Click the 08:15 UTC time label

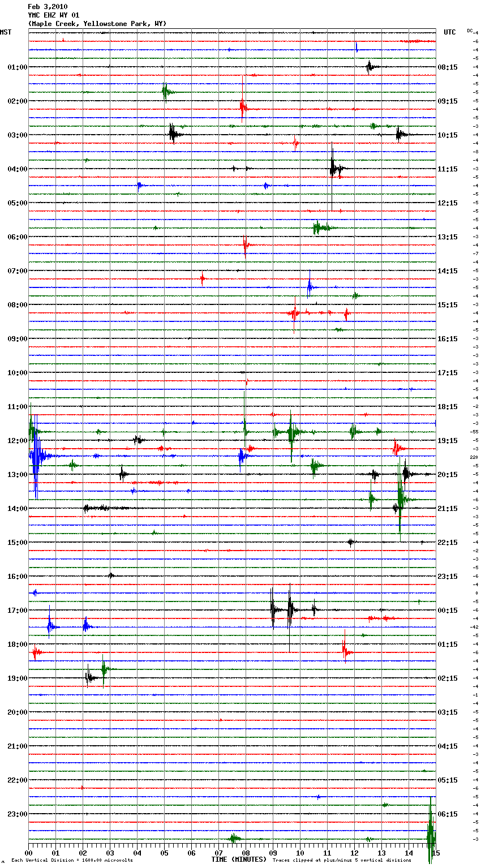(448, 67)
